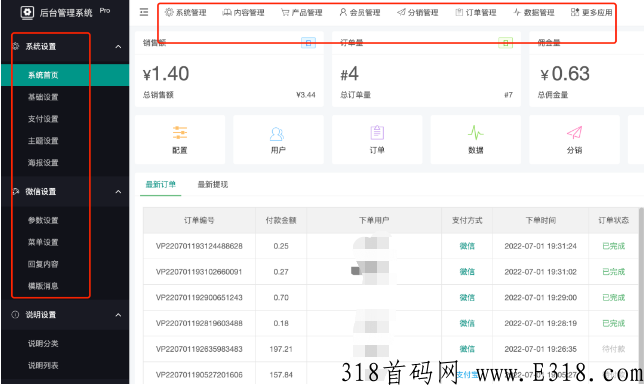Click order number VP220701192635983483
Viewport: 644px width, 385px height.
(x=199, y=349)
